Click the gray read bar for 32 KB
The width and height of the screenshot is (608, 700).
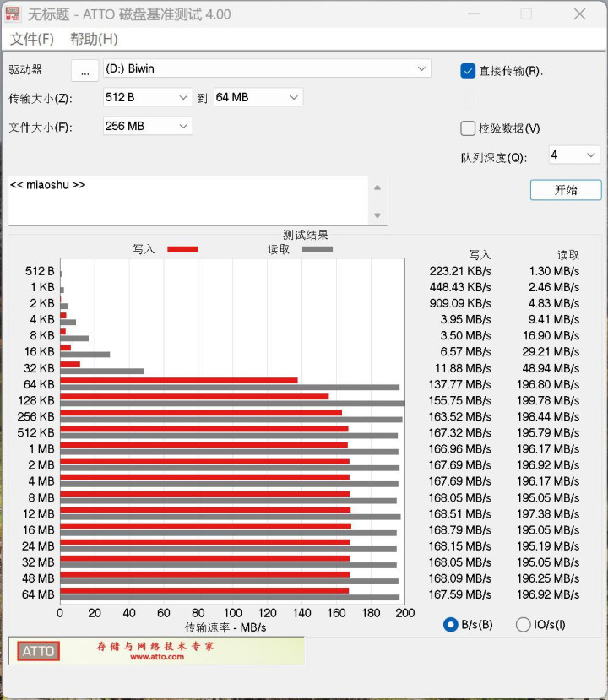point(102,371)
